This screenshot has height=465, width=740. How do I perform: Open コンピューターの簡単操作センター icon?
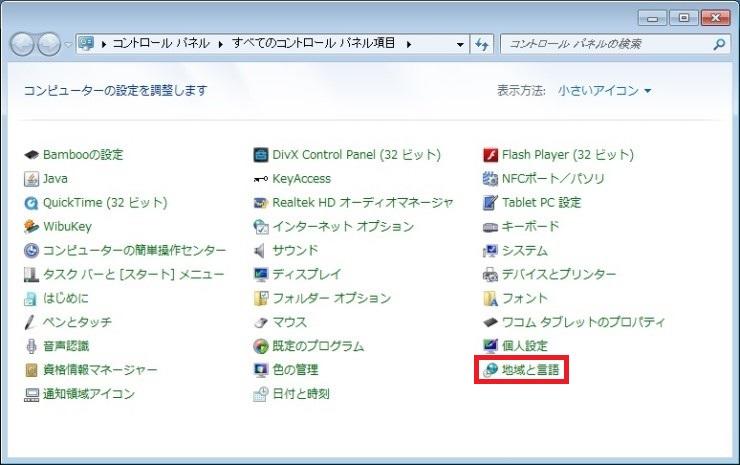(31, 251)
